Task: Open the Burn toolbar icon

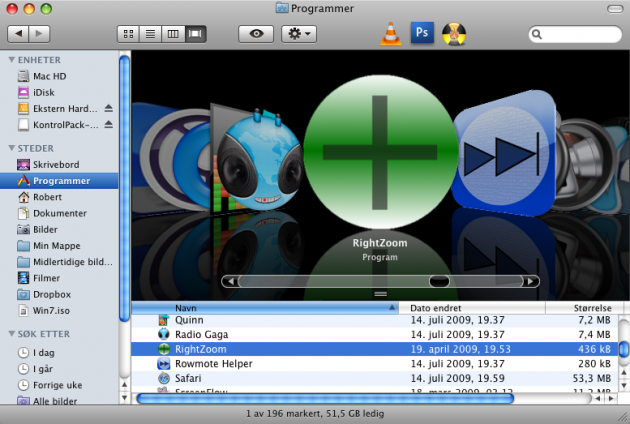Action: pyautogui.click(x=454, y=34)
